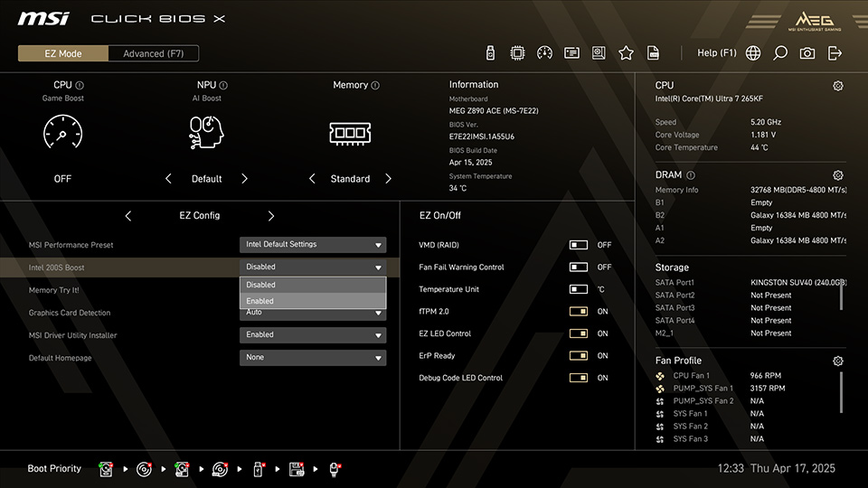Select Enabled in the Intel 200S Boost list

[x=313, y=301]
